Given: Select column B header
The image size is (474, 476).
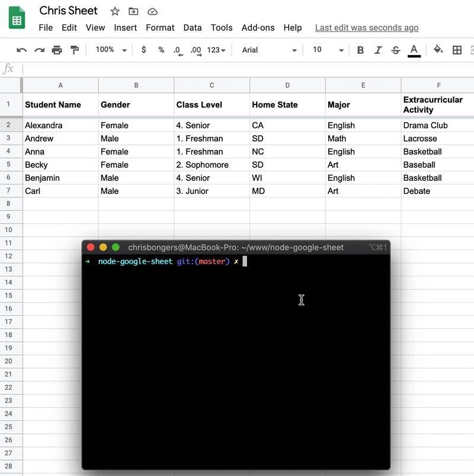Looking at the screenshot, I should (x=136, y=85).
